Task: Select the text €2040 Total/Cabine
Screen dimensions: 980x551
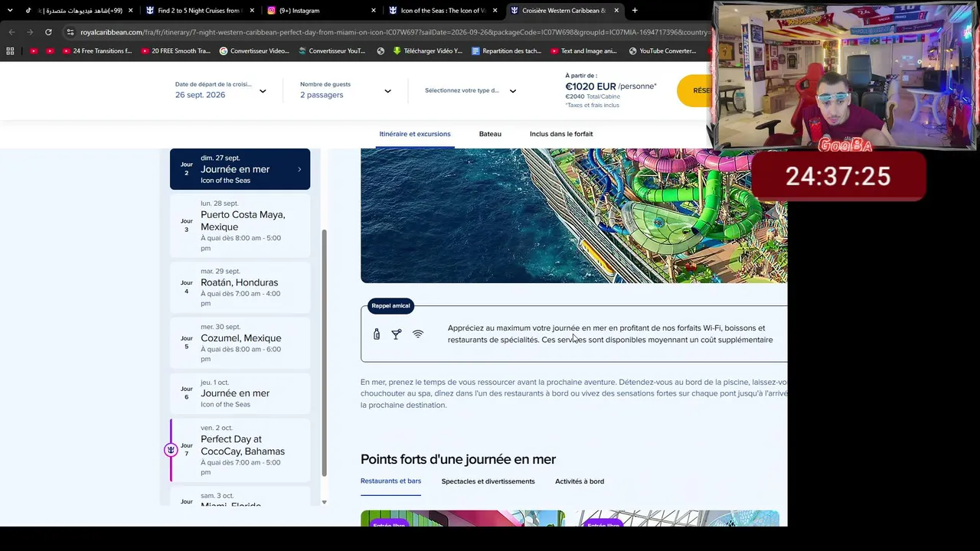Action: (x=593, y=96)
